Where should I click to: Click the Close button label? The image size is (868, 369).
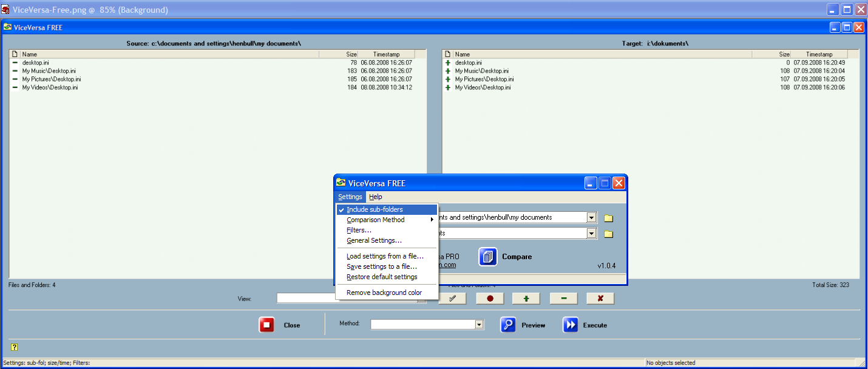point(292,325)
